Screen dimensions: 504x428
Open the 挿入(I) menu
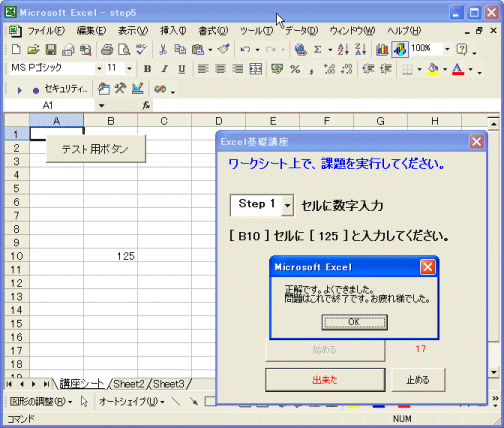[173, 31]
